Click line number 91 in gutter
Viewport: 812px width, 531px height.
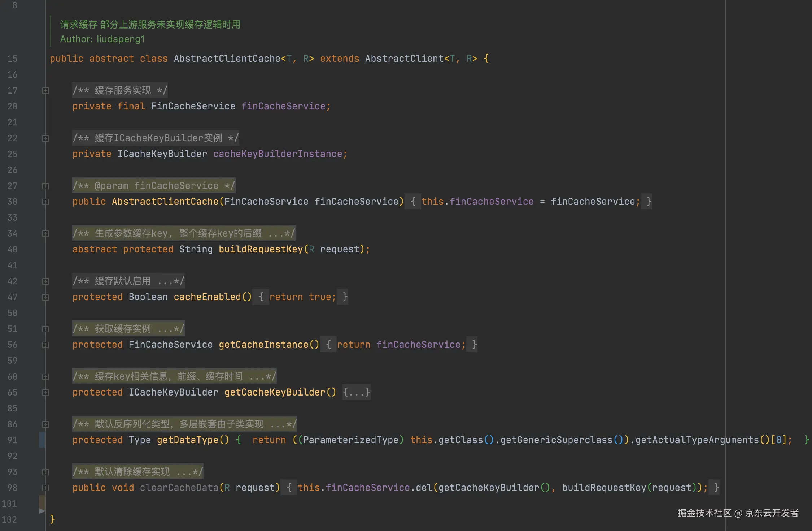pos(12,440)
